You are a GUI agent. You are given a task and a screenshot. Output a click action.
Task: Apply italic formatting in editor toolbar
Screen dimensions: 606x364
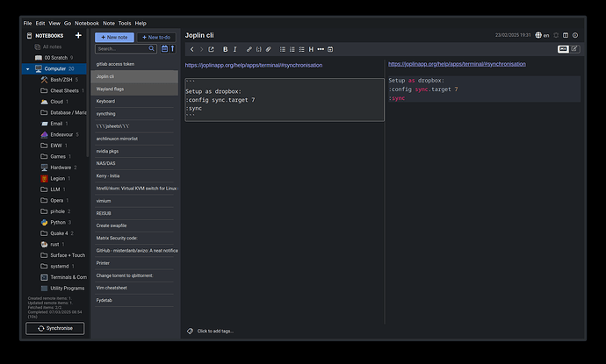click(235, 49)
